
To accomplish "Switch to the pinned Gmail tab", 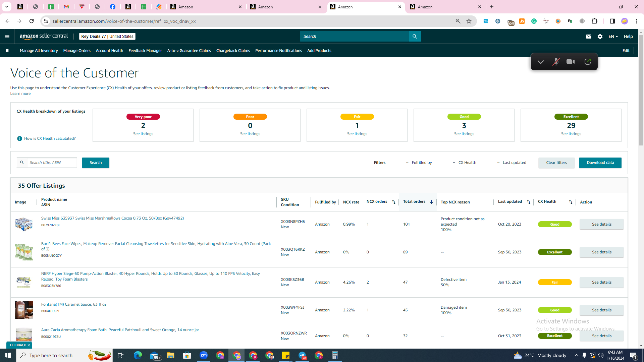I will point(66,7).
